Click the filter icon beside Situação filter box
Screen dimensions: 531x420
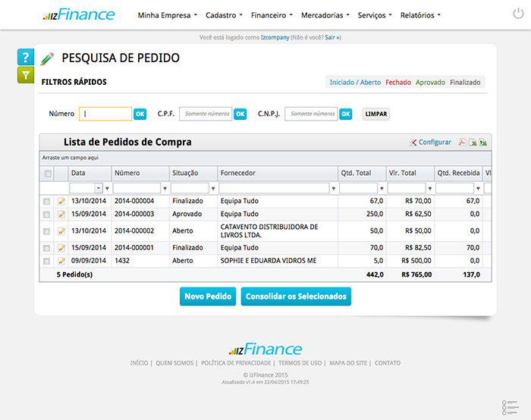point(213,188)
